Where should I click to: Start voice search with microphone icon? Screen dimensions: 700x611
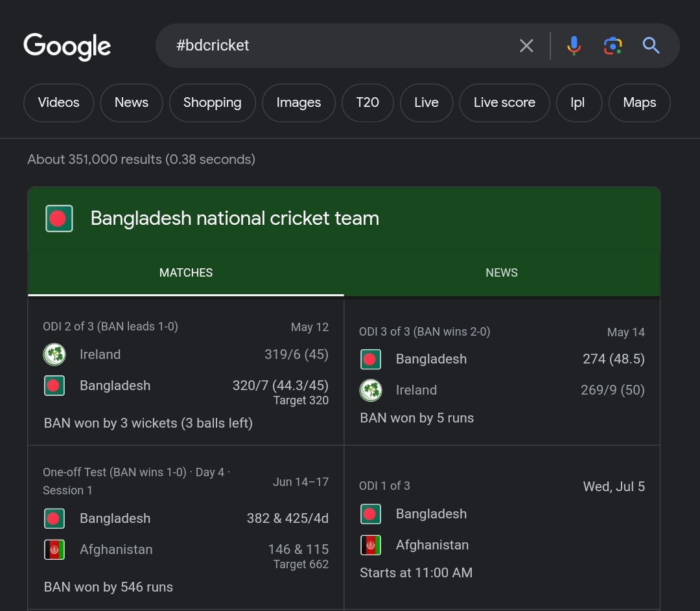click(x=574, y=45)
